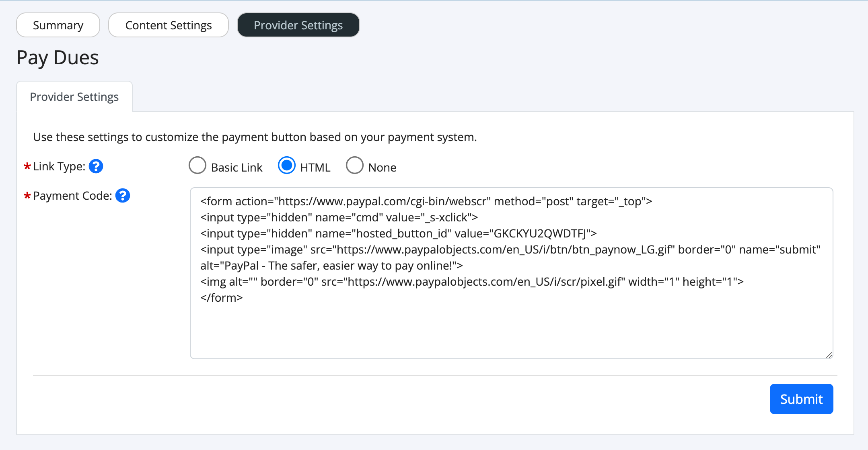Screen dimensions: 868x450
Task: Click the Pay Dues page heading
Action: [x=58, y=58]
